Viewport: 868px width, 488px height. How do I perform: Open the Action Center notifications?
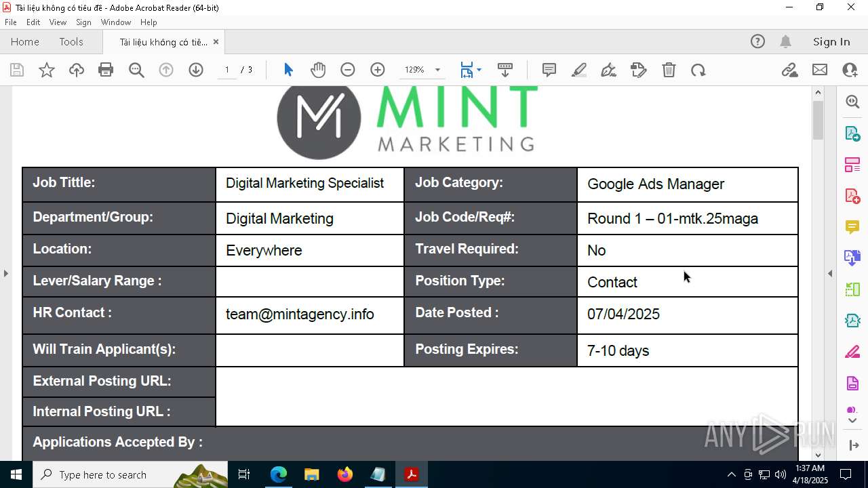pyautogui.click(x=846, y=474)
